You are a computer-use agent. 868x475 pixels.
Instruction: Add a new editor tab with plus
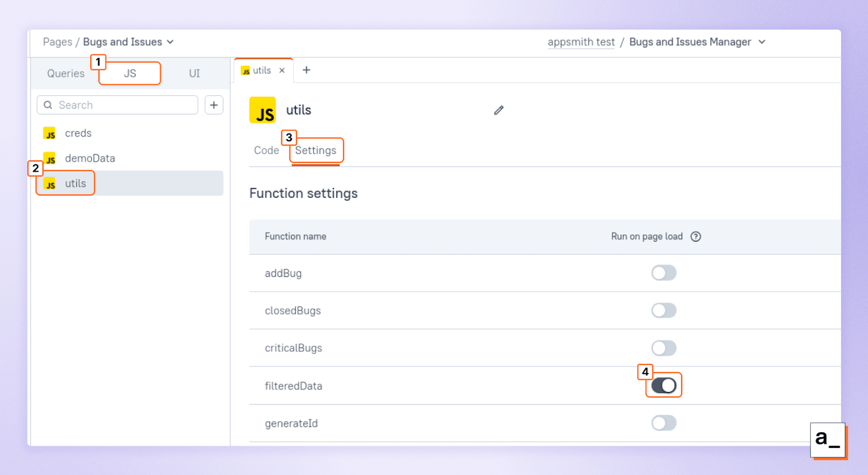[306, 70]
